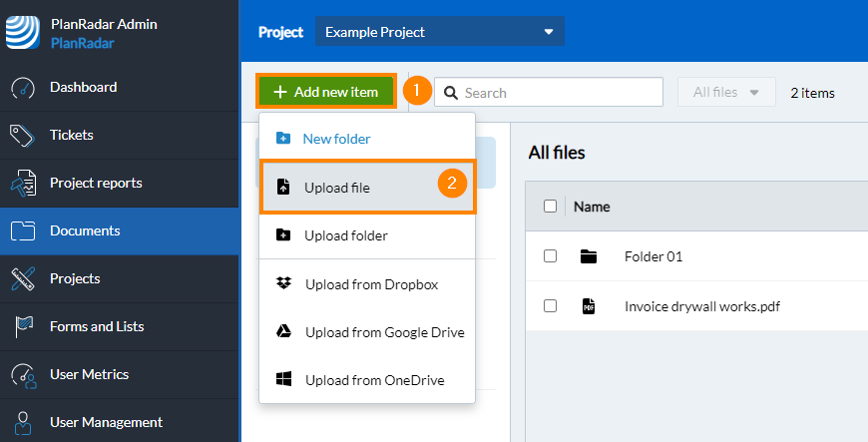This screenshot has width=868, height=442.
Task: Open the User Metrics icon
Action: point(23,375)
